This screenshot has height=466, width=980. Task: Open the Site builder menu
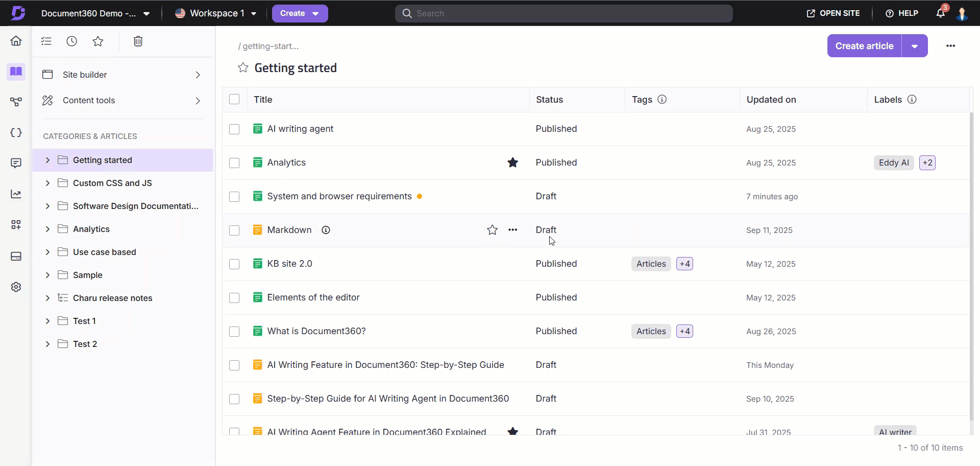click(121, 75)
